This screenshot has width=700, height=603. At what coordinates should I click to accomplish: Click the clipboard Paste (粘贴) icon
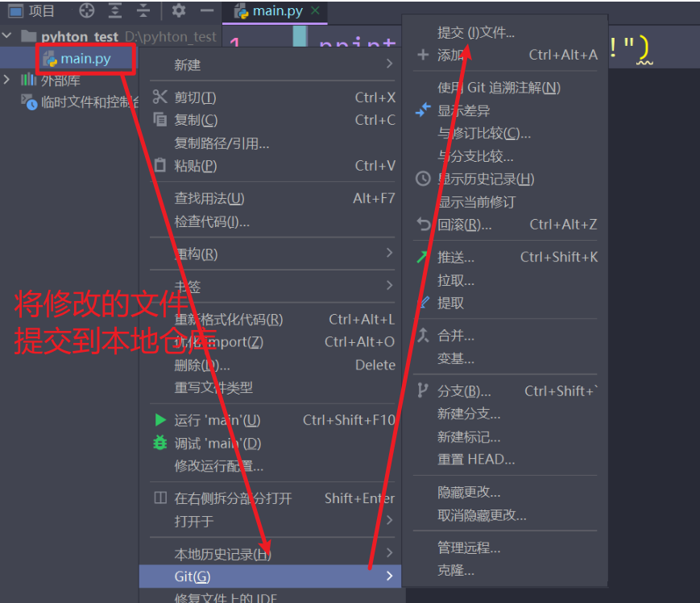click(x=159, y=166)
